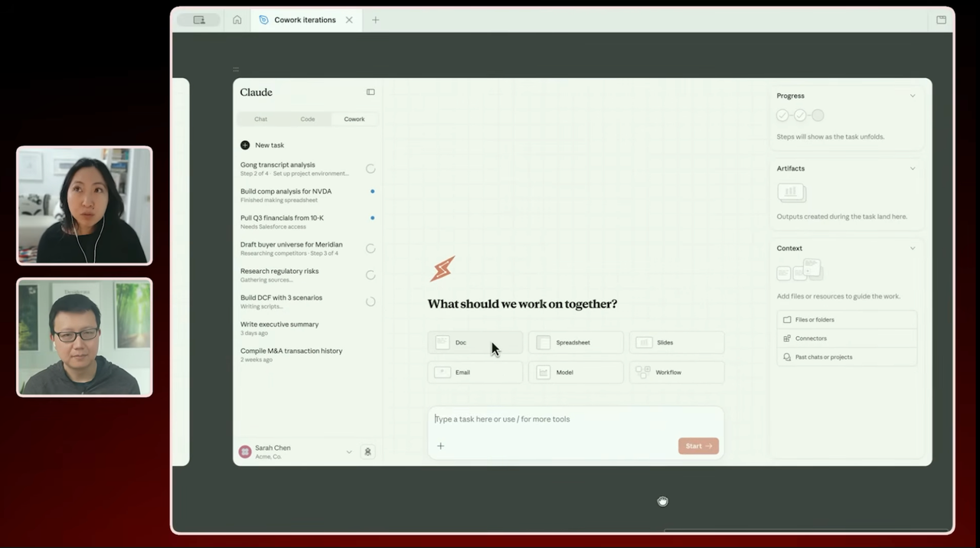
Task: Collapse the Progress panel chevron
Action: pyautogui.click(x=912, y=96)
